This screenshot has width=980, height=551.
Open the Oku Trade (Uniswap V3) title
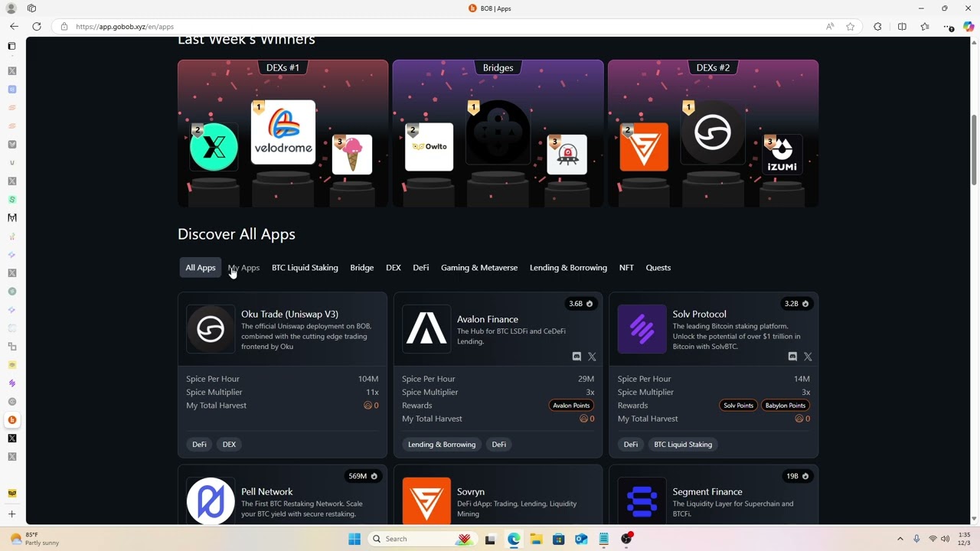pos(289,315)
